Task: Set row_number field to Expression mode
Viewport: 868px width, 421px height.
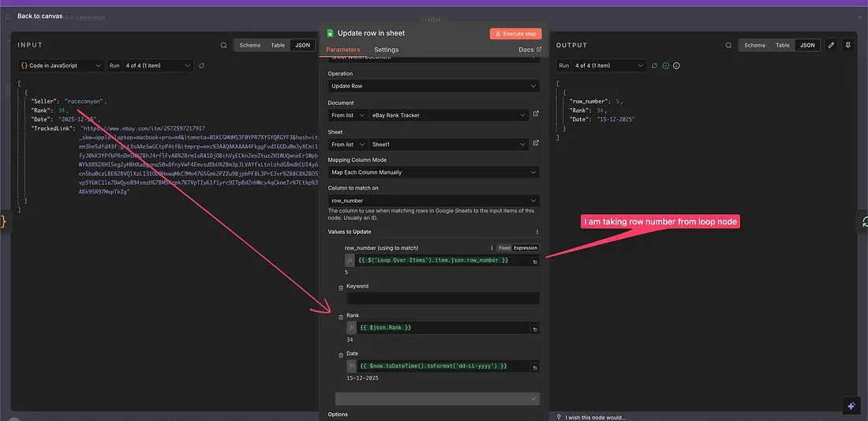Action: pos(526,248)
